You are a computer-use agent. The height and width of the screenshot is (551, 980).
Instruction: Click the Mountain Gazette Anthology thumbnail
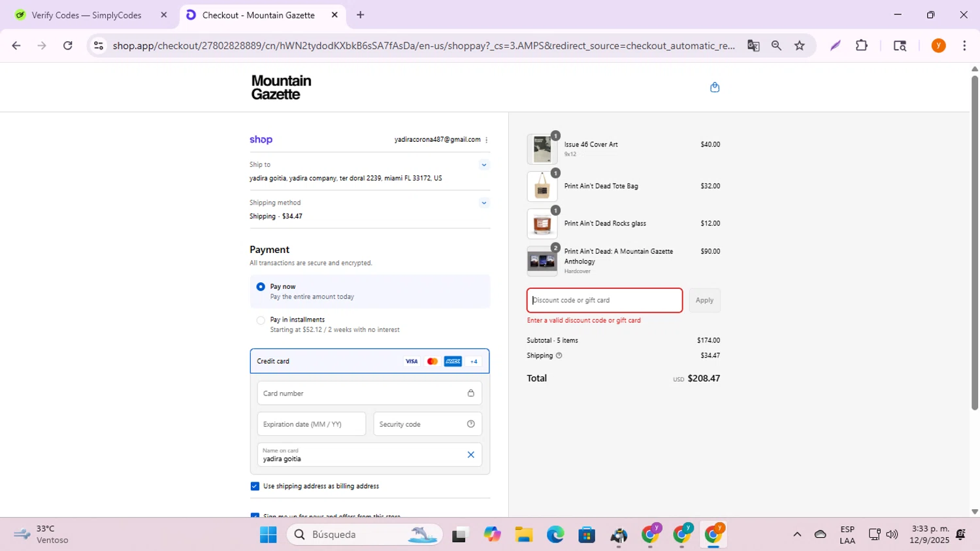(x=542, y=261)
